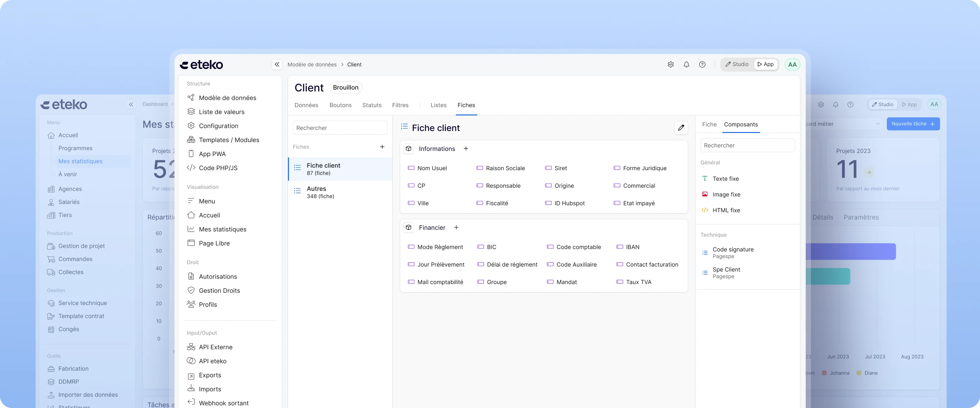Click the Webhook sortant arrow icon
980x408 pixels.
click(x=191, y=402)
